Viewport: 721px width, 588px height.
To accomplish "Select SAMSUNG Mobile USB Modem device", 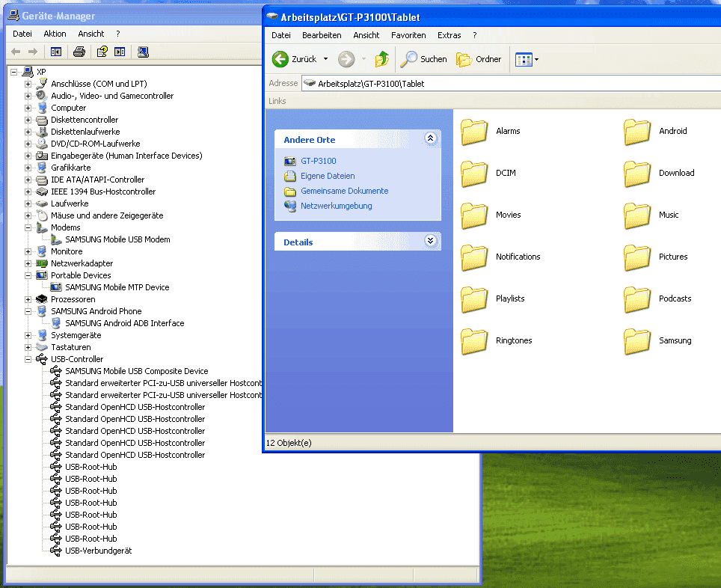I will 117,239.
